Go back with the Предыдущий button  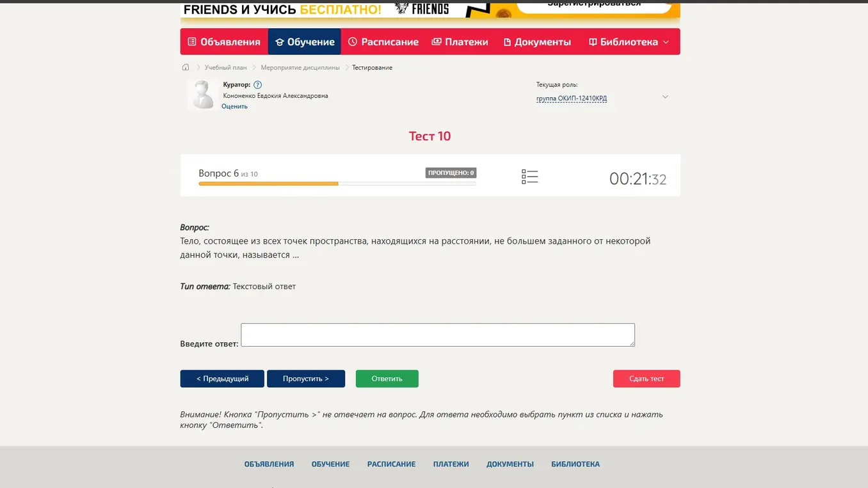pyautogui.click(x=222, y=379)
